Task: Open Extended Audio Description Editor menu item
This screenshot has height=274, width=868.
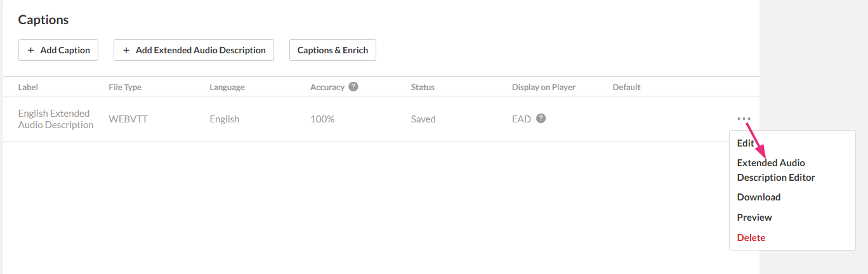Action: pos(775,170)
